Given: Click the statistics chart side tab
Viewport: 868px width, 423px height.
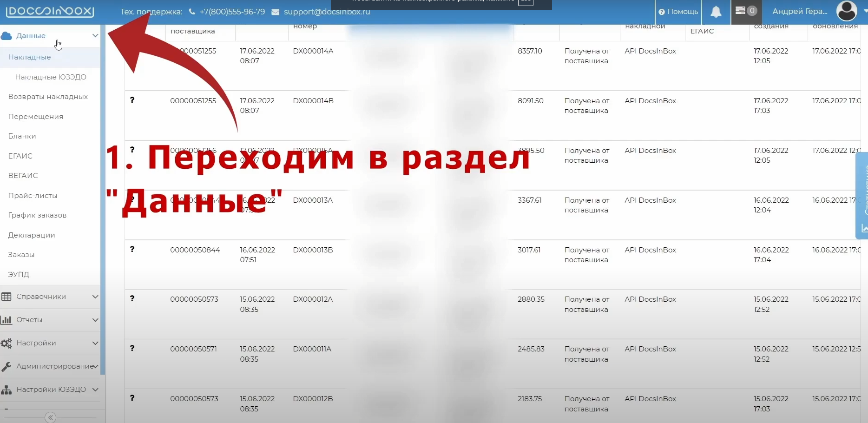Looking at the screenshot, I should (863, 195).
